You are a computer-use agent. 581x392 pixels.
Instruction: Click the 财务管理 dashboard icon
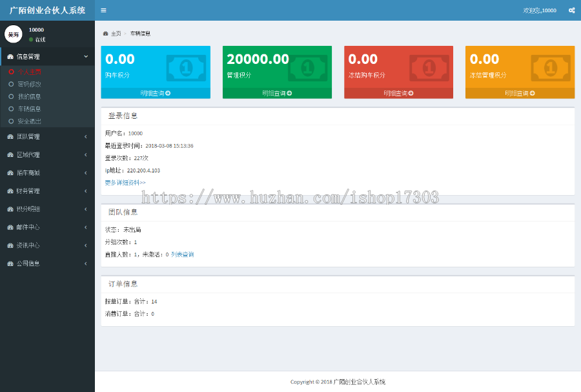[10, 191]
